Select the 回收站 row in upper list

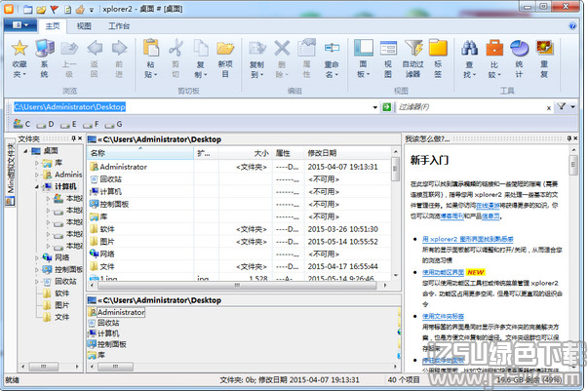click(239, 179)
